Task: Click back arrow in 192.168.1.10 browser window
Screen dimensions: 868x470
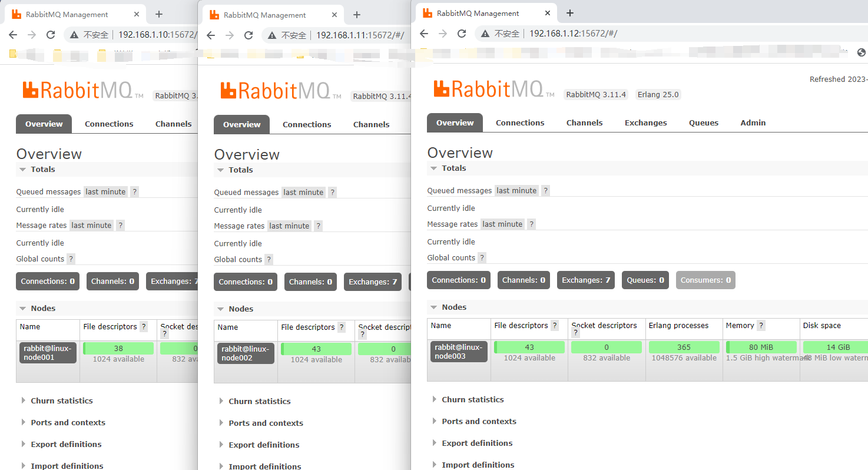Action: [x=13, y=35]
